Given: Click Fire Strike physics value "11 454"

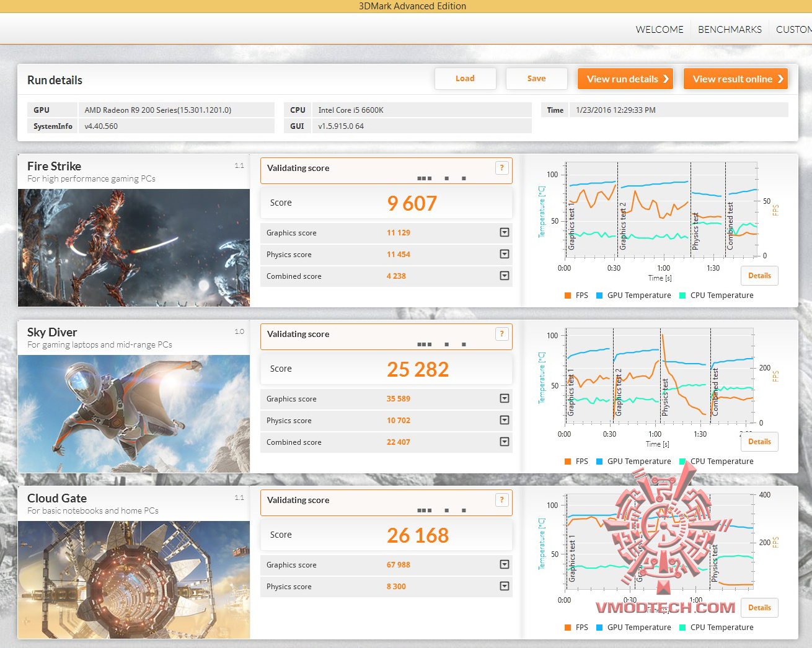Looking at the screenshot, I should (399, 255).
